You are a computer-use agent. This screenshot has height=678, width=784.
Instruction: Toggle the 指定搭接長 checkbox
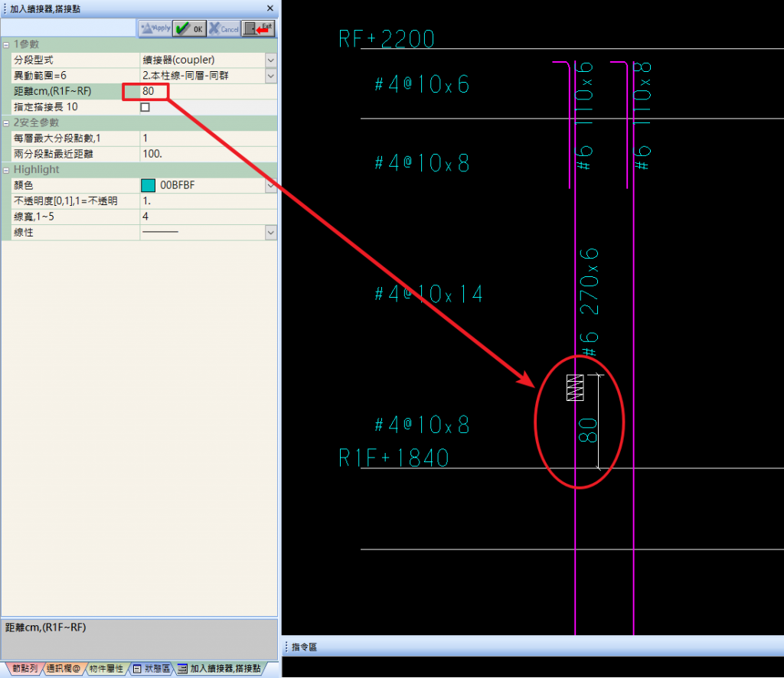[x=145, y=107]
